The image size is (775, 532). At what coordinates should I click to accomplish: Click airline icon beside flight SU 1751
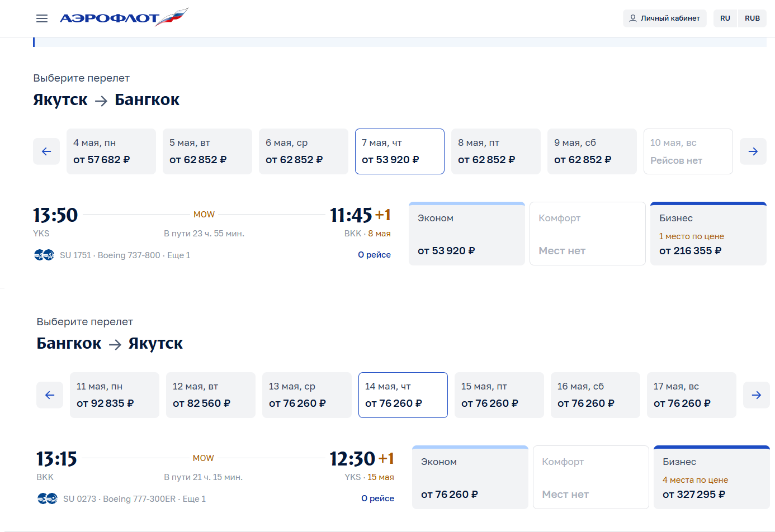44,255
